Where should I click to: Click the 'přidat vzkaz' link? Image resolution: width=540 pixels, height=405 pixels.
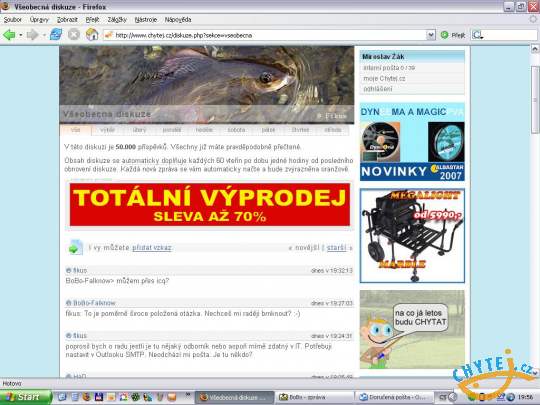click(x=152, y=248)
